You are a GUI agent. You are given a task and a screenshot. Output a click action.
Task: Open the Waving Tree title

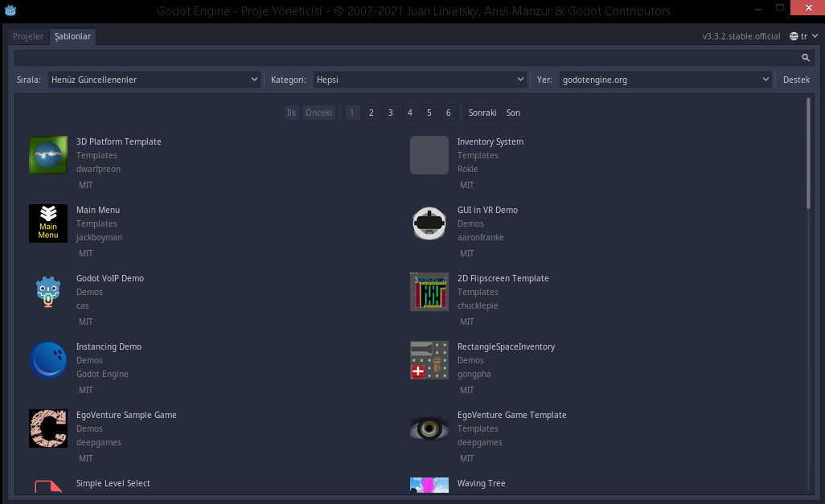pyautogui.click(x=482, y=483)
